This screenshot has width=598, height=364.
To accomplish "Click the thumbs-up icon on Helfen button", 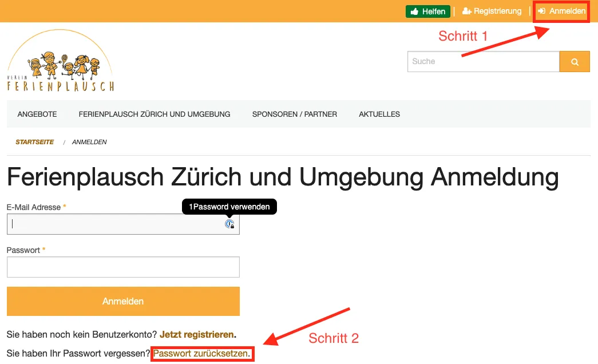I will (416, 11).
